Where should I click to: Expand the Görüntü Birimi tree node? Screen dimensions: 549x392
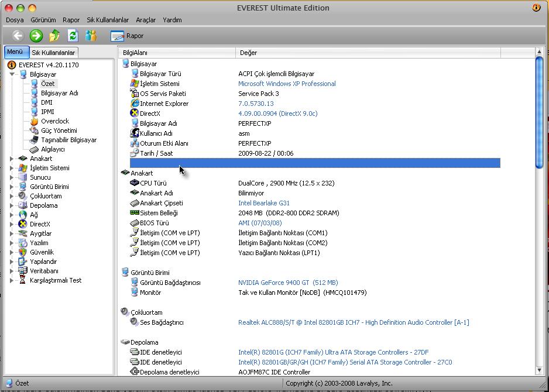coord(12,187)
